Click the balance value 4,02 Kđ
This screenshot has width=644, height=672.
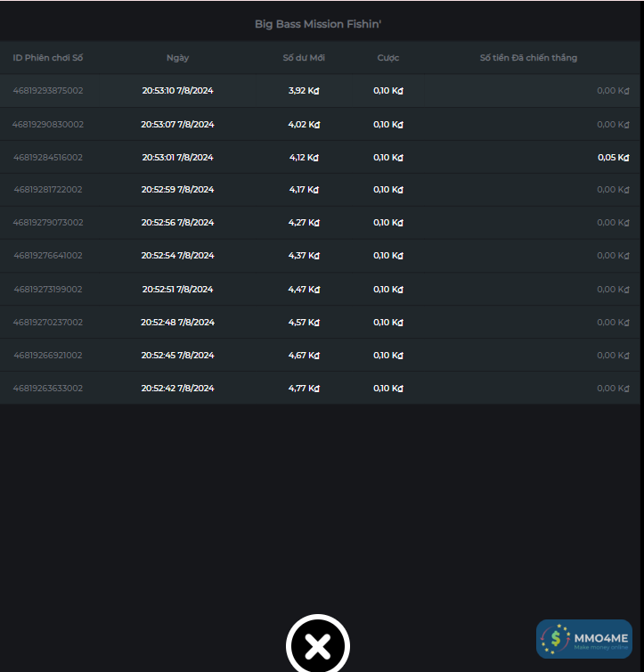click(304, 124)
